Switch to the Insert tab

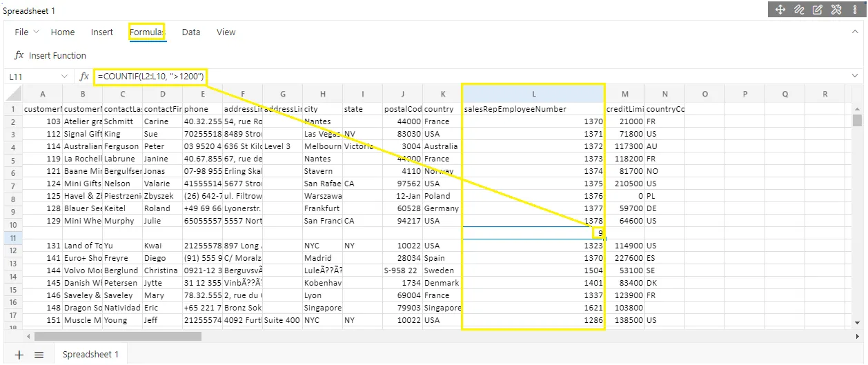[102, 32]
